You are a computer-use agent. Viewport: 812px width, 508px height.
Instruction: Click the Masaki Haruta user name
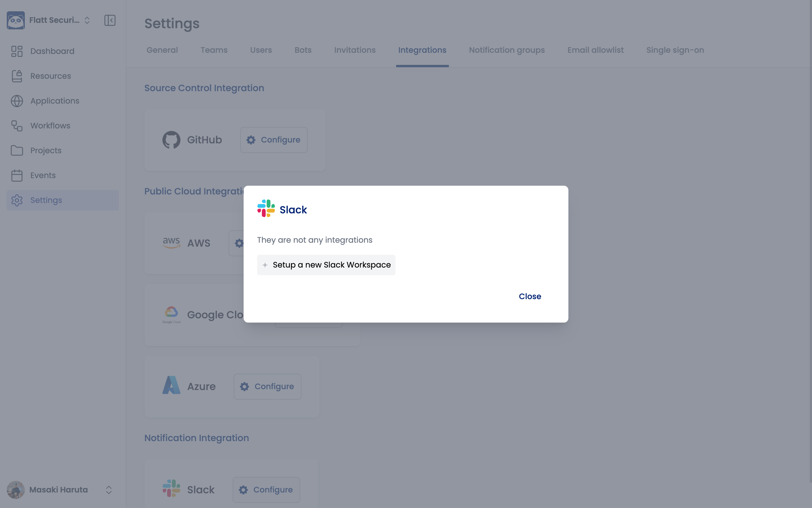[58, 490]
